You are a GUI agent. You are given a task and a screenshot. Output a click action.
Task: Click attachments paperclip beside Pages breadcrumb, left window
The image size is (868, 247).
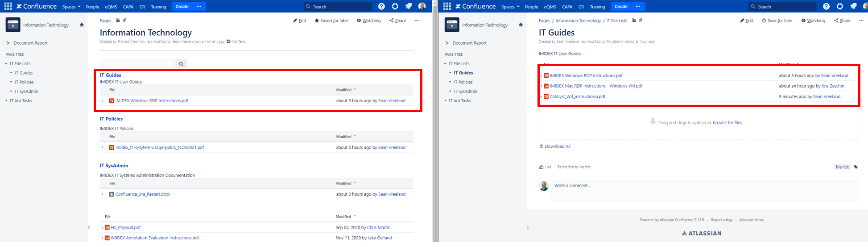(124, 21)
